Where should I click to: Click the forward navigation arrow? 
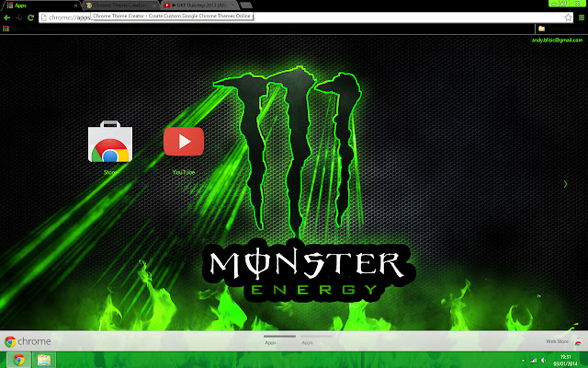point(18,17)
